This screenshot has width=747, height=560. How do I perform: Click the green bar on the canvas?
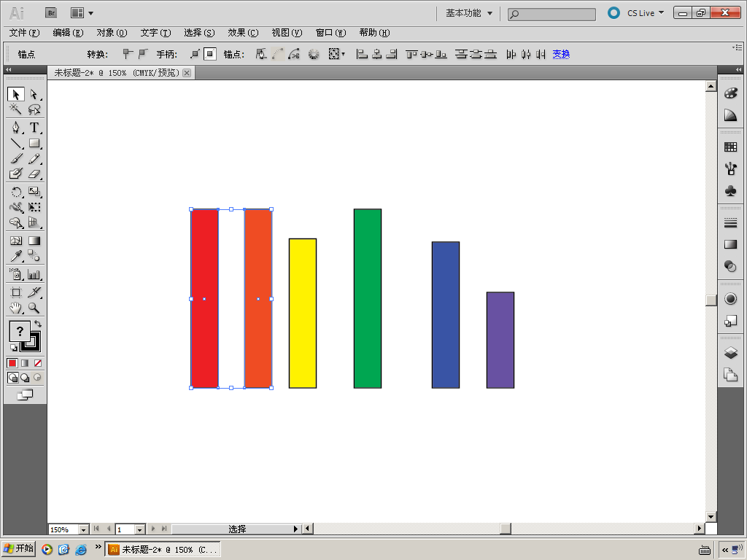(x=368, y=298)
